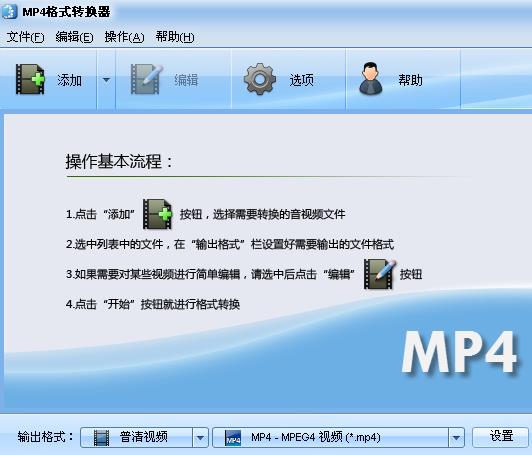Image resolution: width=532 pixels, height=455 pixels.
Task: Click the add-film icon in step 1 instructions
Action: point(157,214)
